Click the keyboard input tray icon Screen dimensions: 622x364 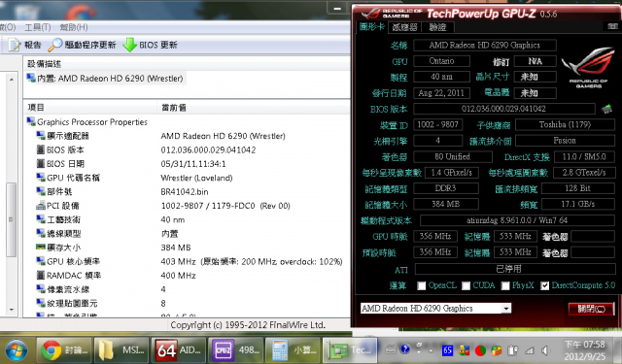[391, 349]
